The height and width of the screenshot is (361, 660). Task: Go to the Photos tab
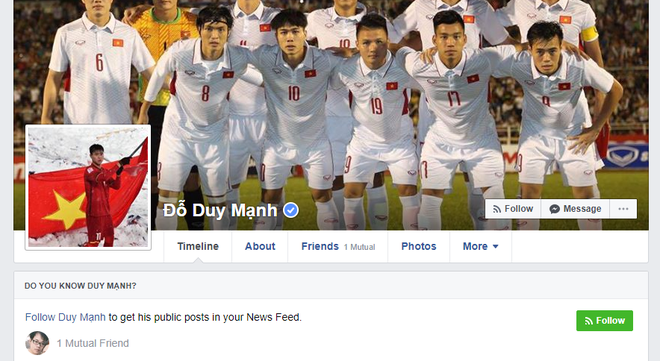pyautogui.click(x=419, y=247)
